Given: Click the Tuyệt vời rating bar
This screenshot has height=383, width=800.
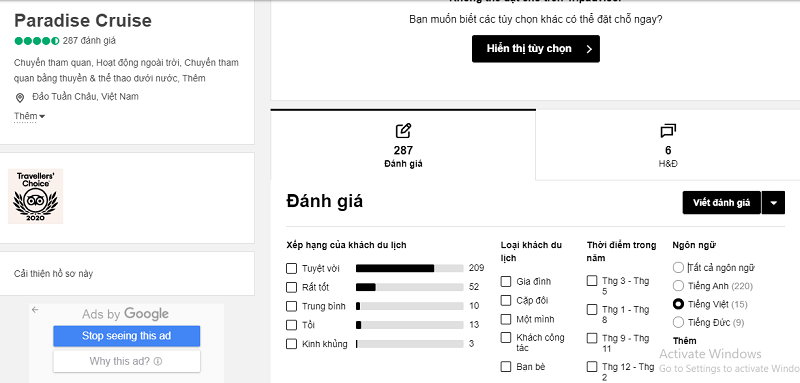Looking at the screenshot, I should (409, 268).
